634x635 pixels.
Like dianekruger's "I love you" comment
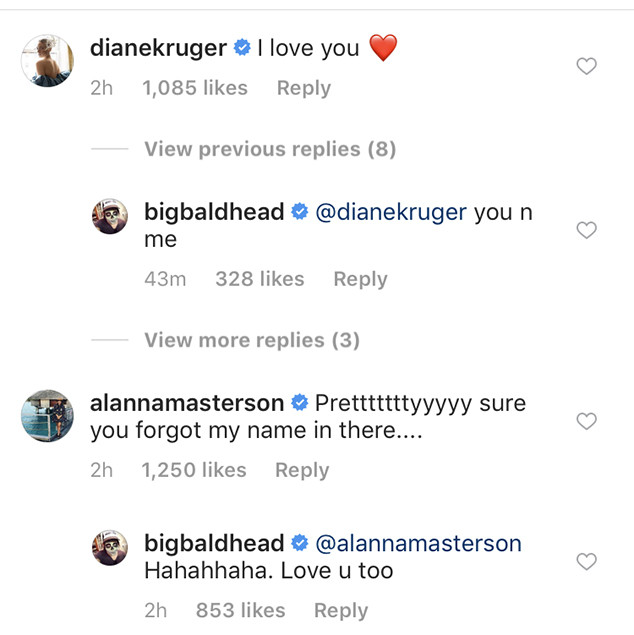pyautogui.click(x=587, y=67)
